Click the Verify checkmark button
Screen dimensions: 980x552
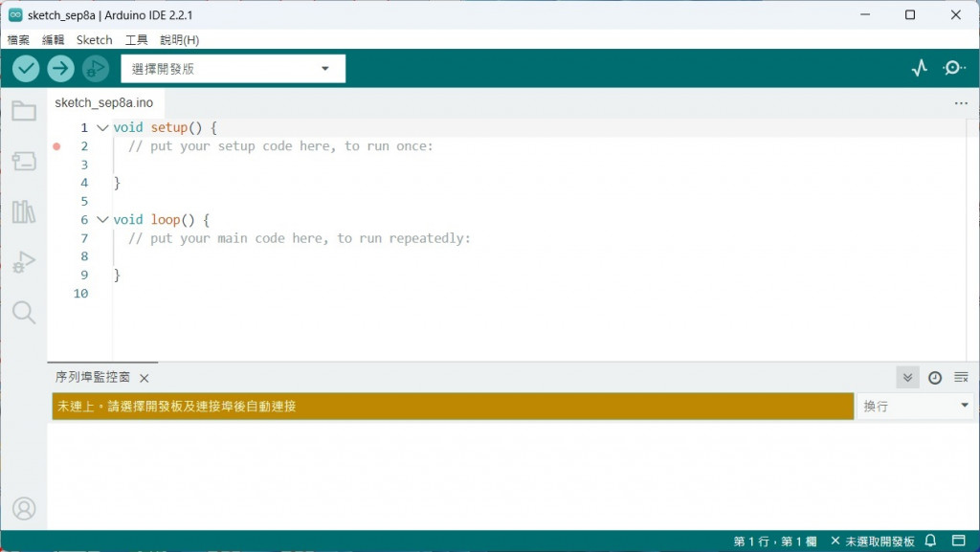click(x=26, y=69)
